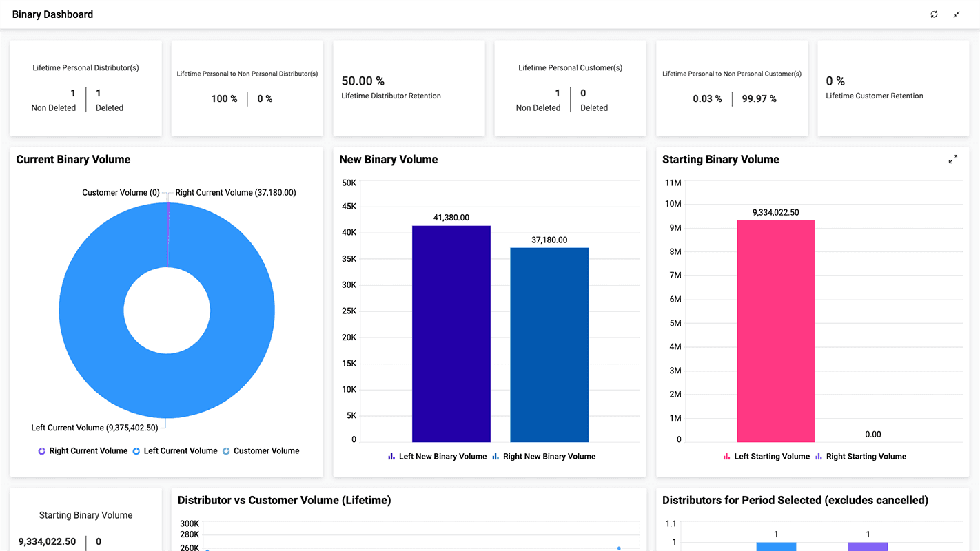This screenshot has width=980, height=551.
Task: Click "Non Deleted" in the Personal Distributor(s) card
Action: point(54,108)
